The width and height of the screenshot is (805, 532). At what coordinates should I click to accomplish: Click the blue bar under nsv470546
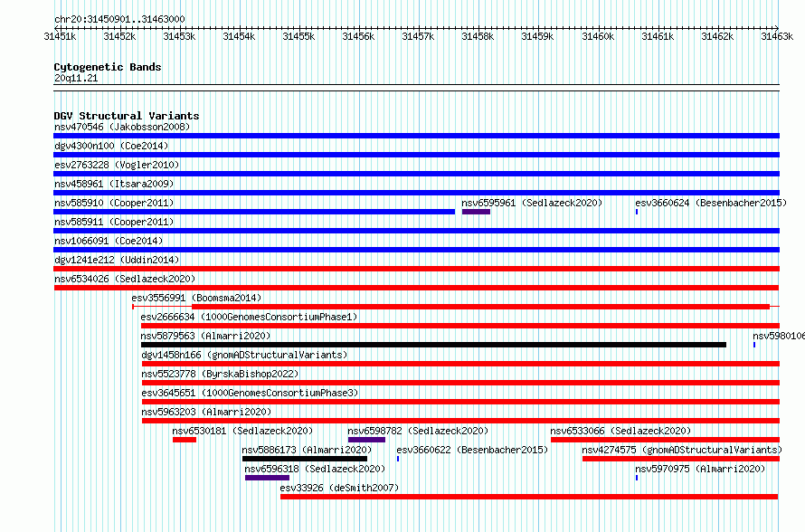pyautogui.click(x=416, y=136)
